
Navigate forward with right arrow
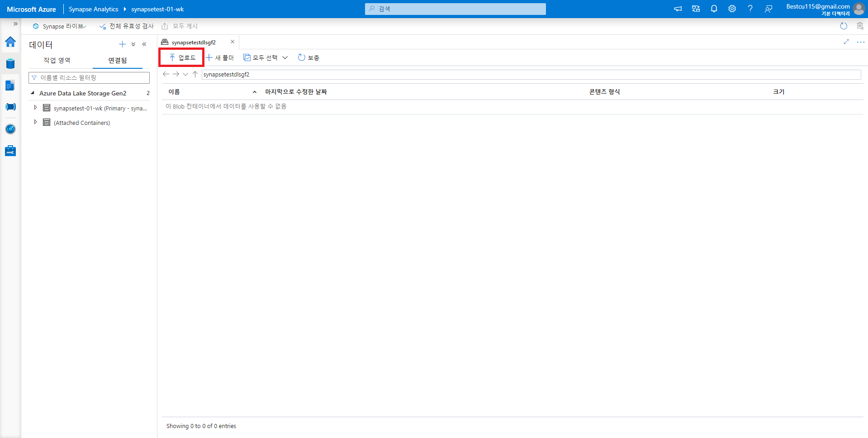[x=175, y=74]
